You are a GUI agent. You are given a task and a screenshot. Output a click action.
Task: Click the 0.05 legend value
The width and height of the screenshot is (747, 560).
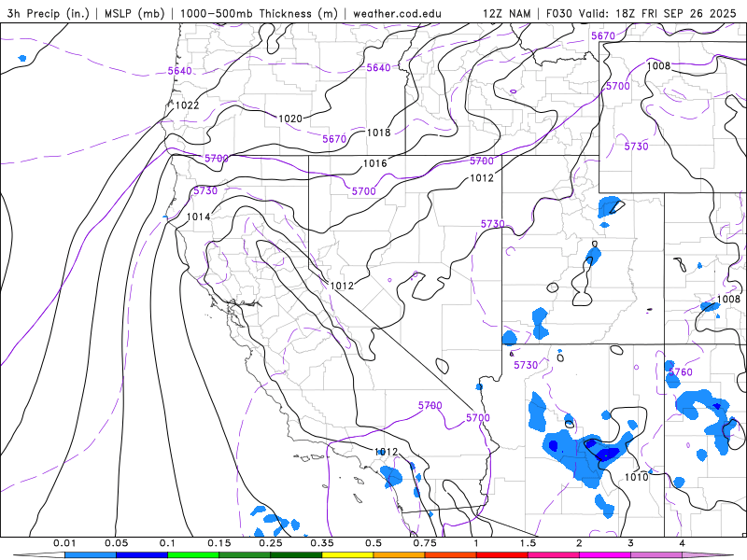point(116,543)
